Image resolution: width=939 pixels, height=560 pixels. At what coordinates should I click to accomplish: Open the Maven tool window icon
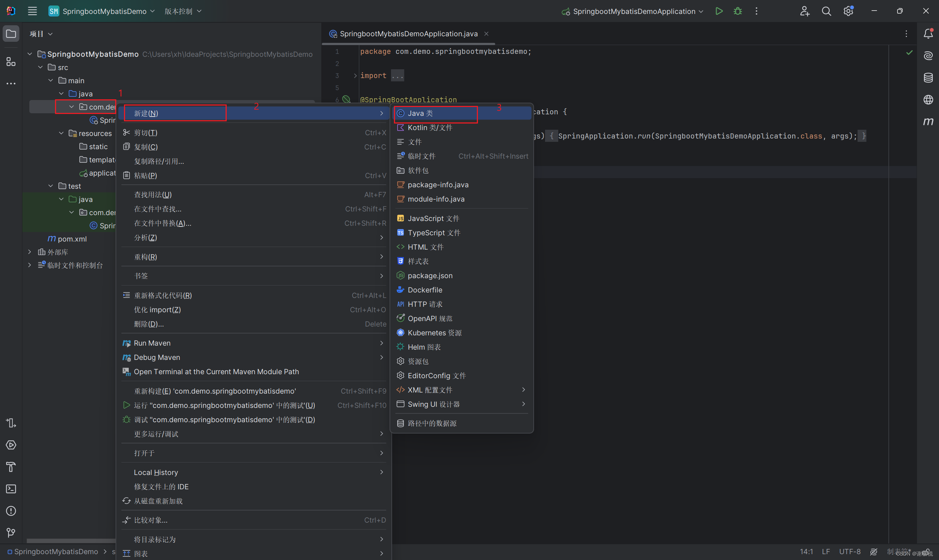click(x=928, y=122)
